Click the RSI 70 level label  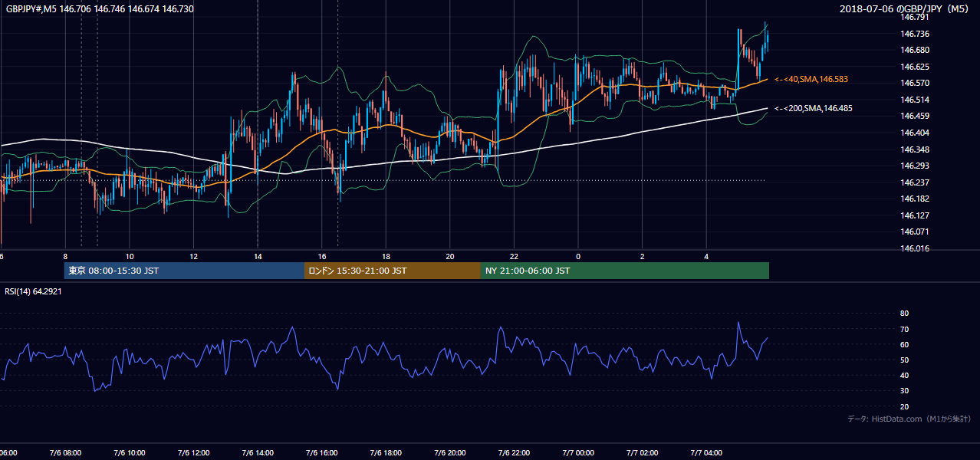(905, 329)
